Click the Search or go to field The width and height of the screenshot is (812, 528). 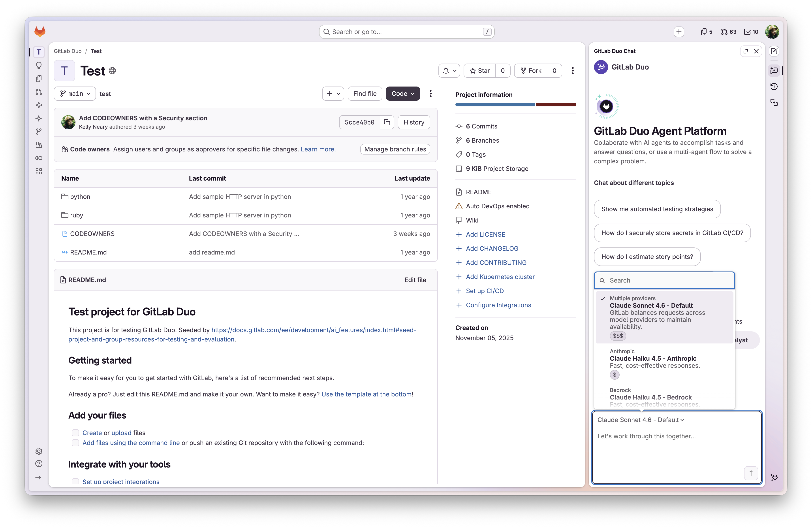[406, 32]
